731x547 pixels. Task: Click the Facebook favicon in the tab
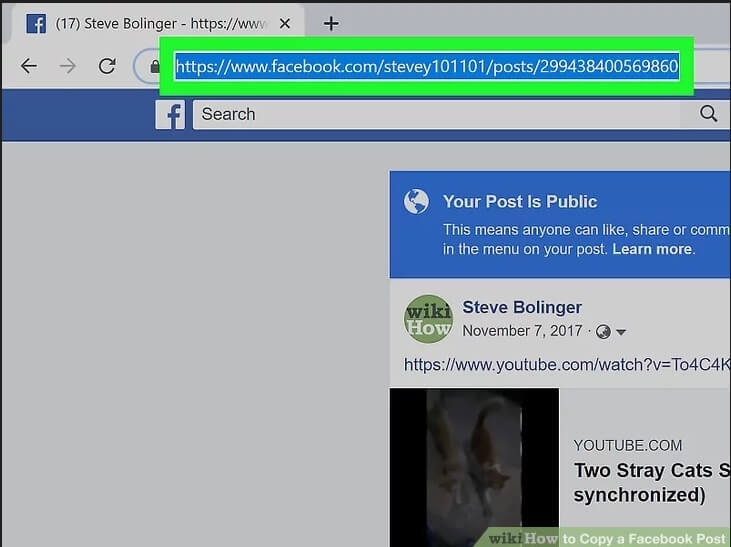(x=36, y=23)
